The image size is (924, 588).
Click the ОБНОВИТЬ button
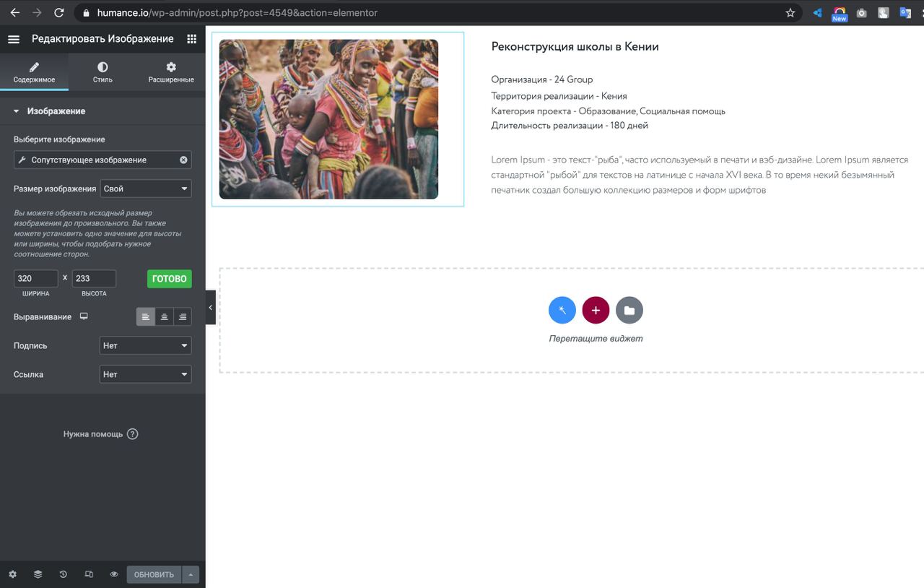[154, 574]
